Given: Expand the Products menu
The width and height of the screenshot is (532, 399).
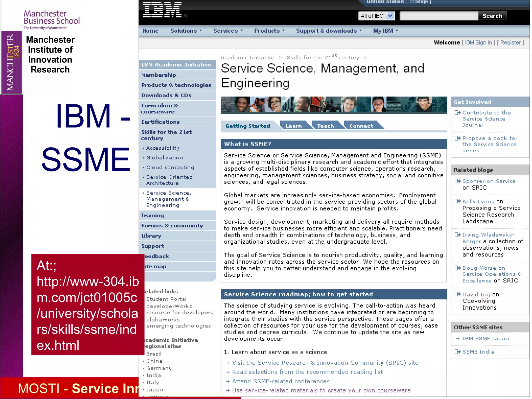Looking at the screenshot, I should 269,31.
